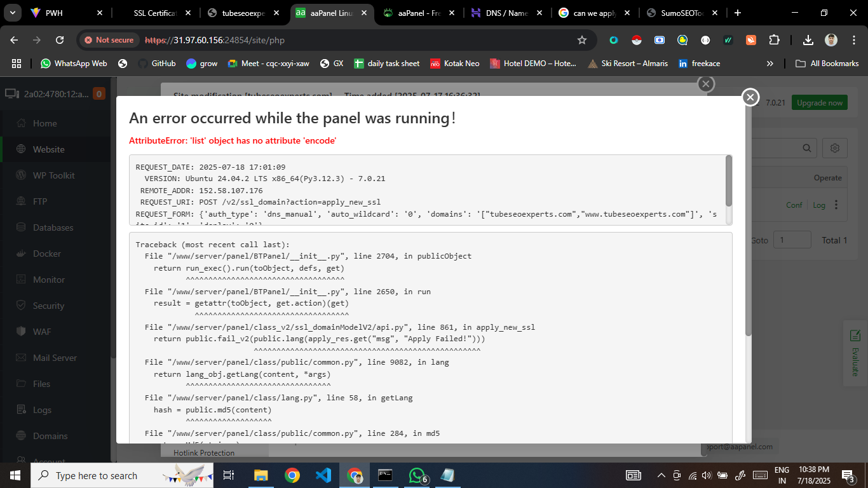Expand hidden bookmarks chevron
The width and height of the screenshot is (868, 488).
coord(770,64)
